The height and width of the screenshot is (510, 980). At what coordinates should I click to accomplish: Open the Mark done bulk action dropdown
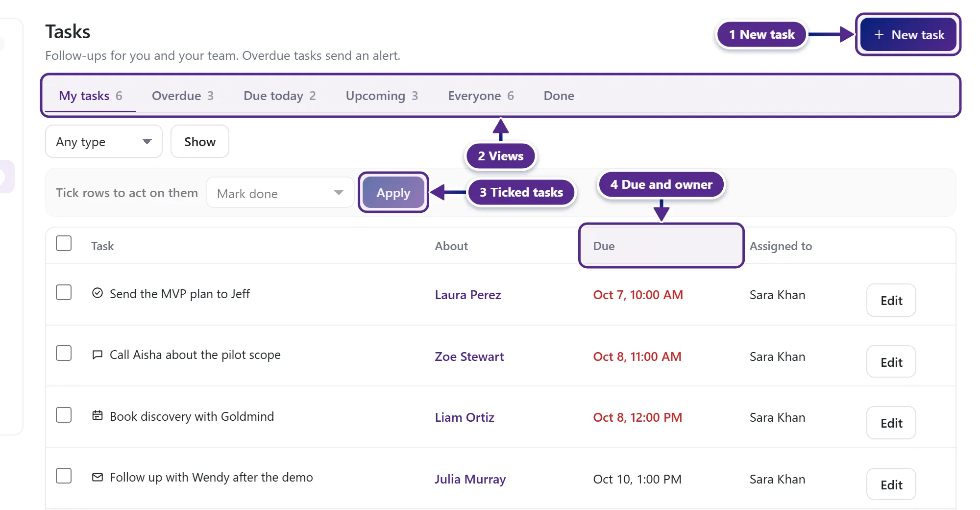(x=280, y=193)
